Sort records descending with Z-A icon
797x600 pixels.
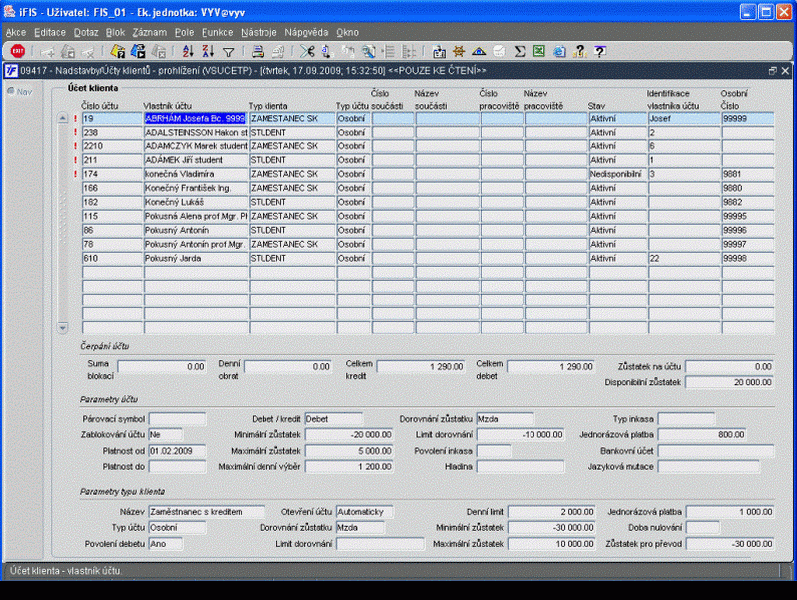pyautogui.click(x=208, y=51)
